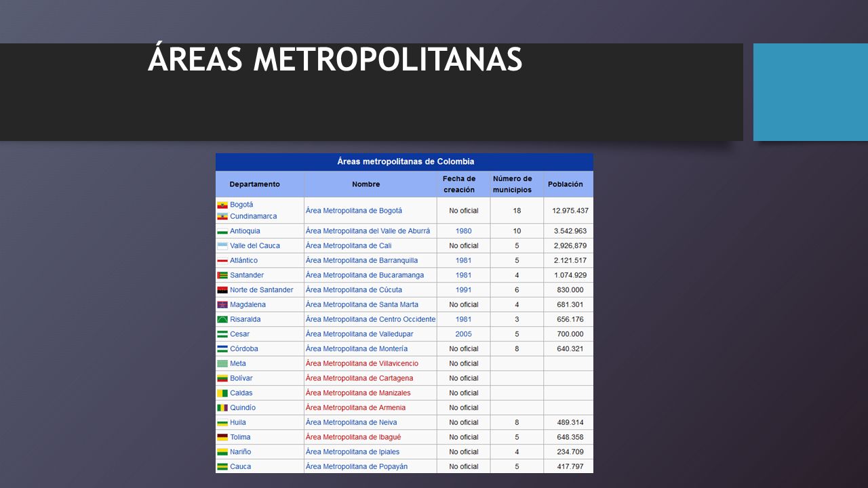Click the Cauca flag icon
The height and width of the screenshot is (488, 868).
pos(222,467)
